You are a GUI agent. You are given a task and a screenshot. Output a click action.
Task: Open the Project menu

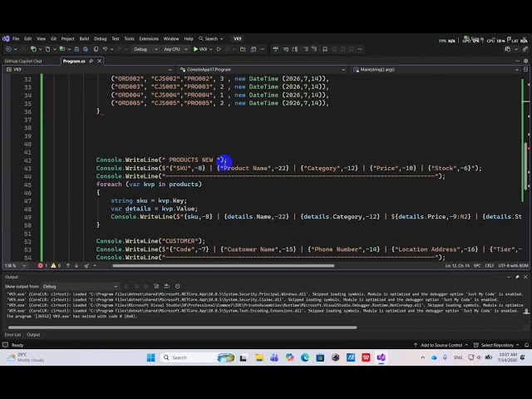pos(67,39)
